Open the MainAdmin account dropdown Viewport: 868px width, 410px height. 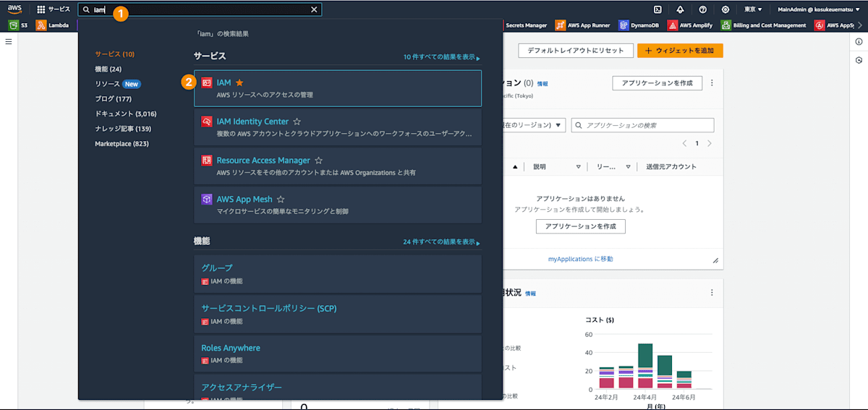[x=820, y=9]
